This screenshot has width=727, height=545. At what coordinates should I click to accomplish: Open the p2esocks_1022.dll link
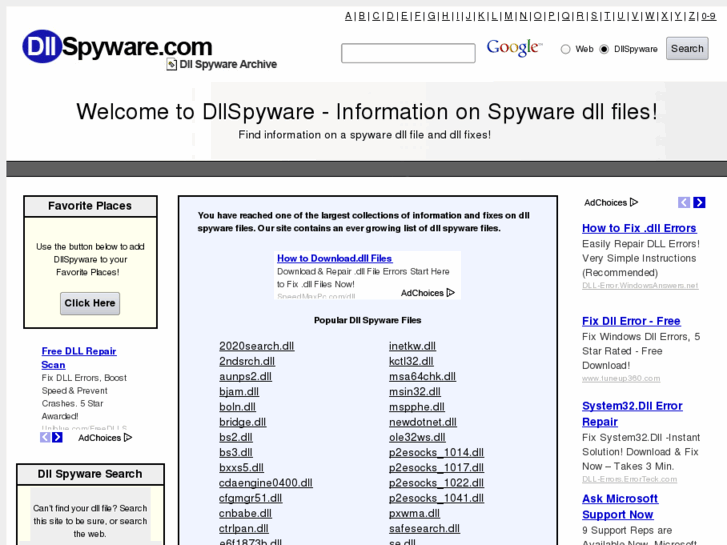(436, 483)
